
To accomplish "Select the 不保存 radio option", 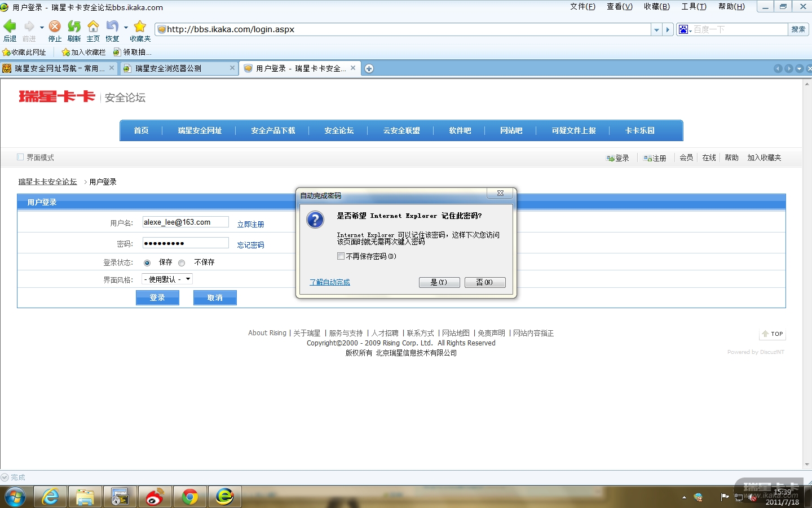I will (182, 263).
